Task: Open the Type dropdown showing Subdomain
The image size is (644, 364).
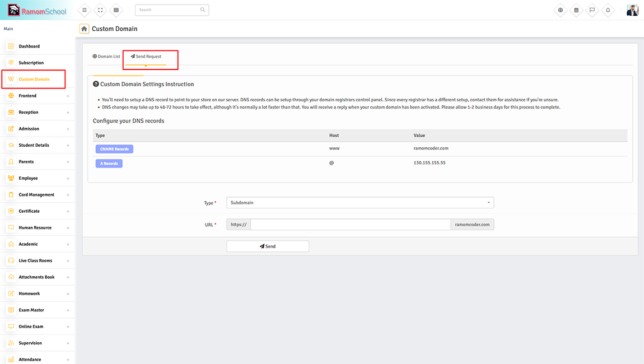Action: [x=360, y=203]
